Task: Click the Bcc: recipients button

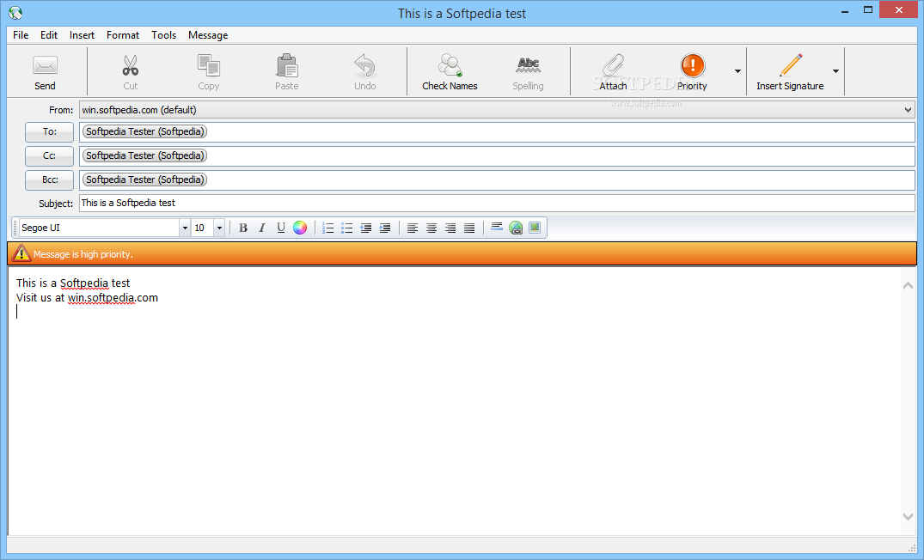Action: tap(50, 180)
